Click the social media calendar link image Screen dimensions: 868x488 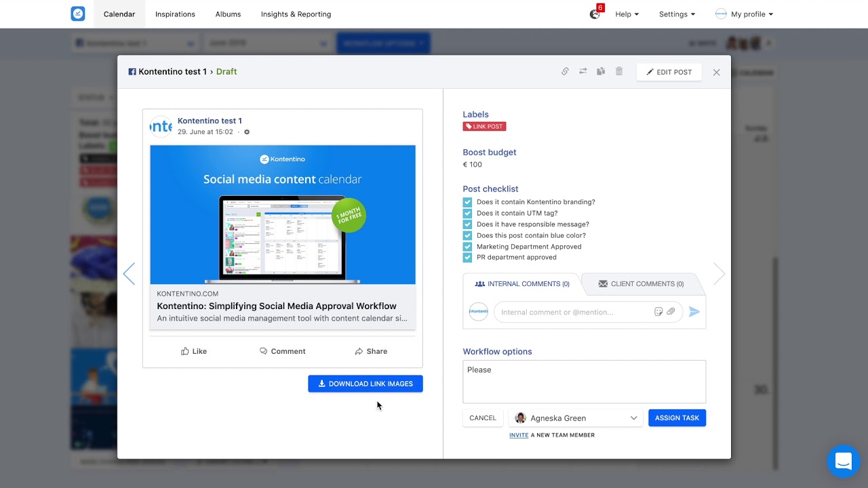[283, 214]
